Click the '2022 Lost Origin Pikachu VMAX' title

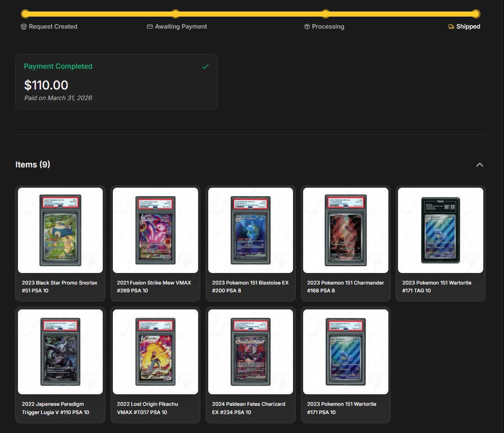[x=147, y=408]
